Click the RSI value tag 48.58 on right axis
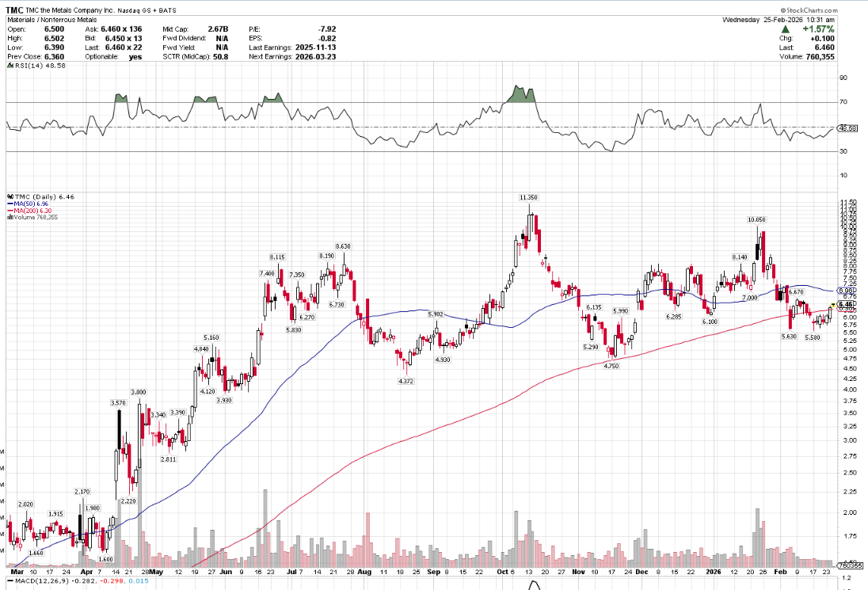Image resolution: width=868 pixels, height=590 pixels. tap(848, 128)
